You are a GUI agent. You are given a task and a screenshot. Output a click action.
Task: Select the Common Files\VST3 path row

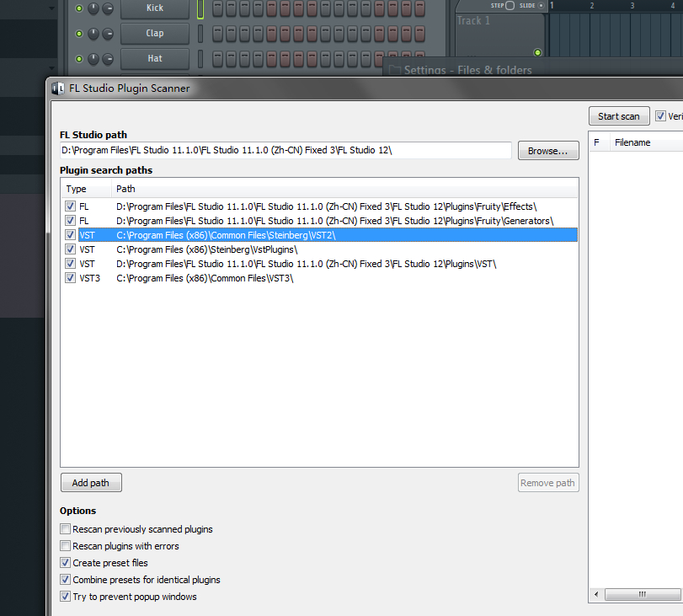pyautogui.click(x=328, y=278)
